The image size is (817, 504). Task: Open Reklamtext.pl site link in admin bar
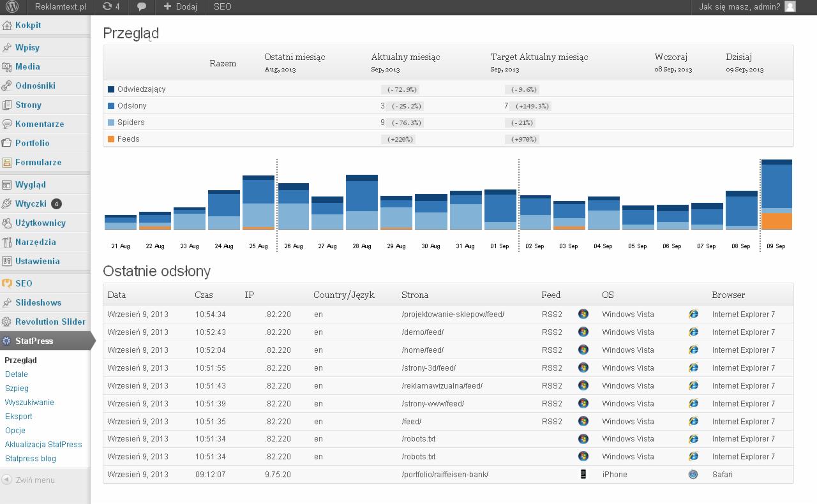60,7
